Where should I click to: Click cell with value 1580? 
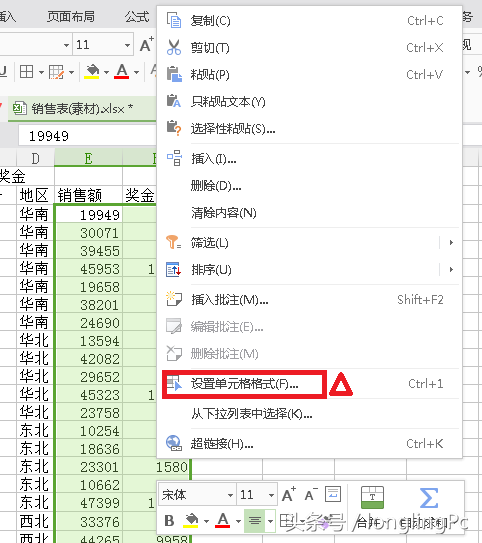(x=157, y=467)
